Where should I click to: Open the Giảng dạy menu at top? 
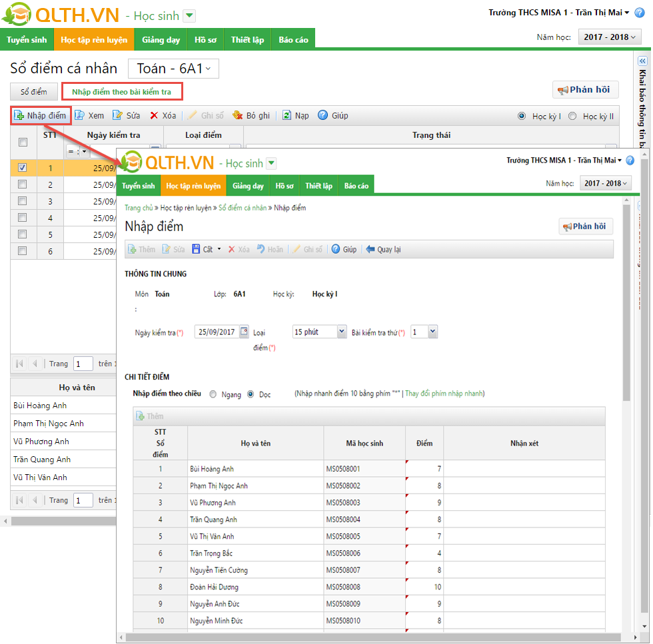pyautogui.click(x=161, y=39)
